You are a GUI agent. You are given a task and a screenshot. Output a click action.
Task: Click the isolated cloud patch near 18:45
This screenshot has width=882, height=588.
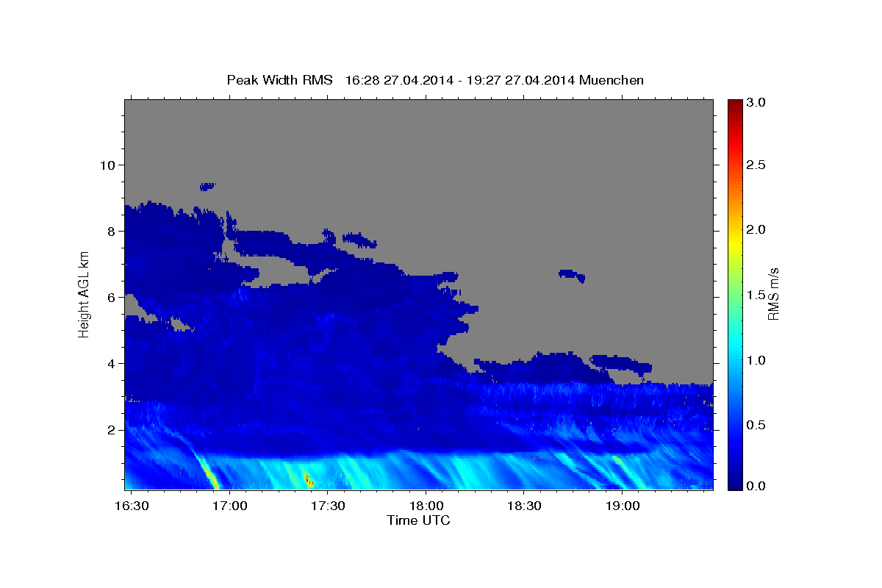click(572, 276)
